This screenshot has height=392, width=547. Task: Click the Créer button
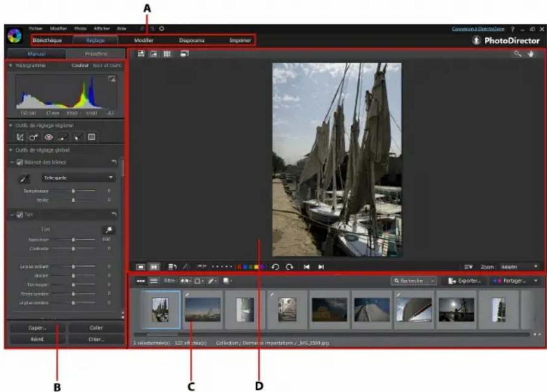pyautogui.click(x=96, y=339)
